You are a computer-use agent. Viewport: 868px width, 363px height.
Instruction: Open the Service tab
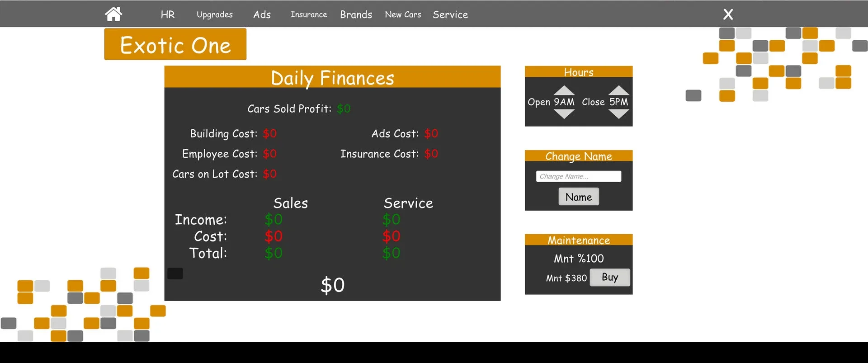click(x=450, y=14)
